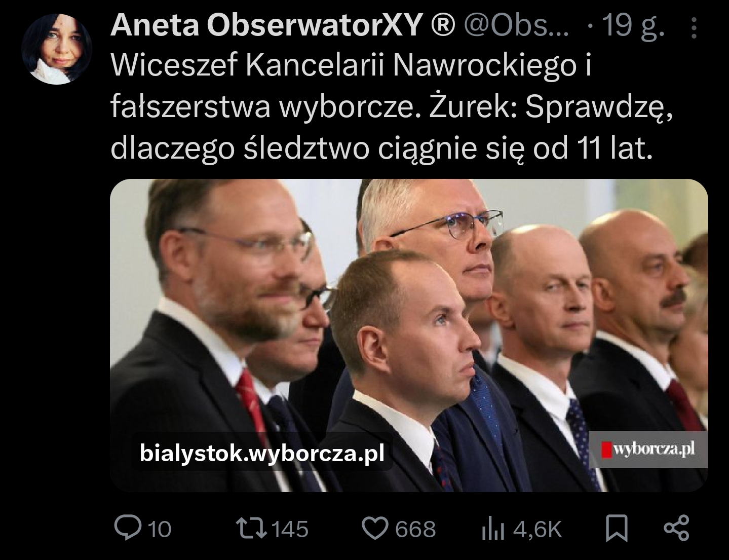Viewport: 729px width, 560px height.
Task: Click the 668 likes count
Action: pyautogui.click(x=415, y=530)
